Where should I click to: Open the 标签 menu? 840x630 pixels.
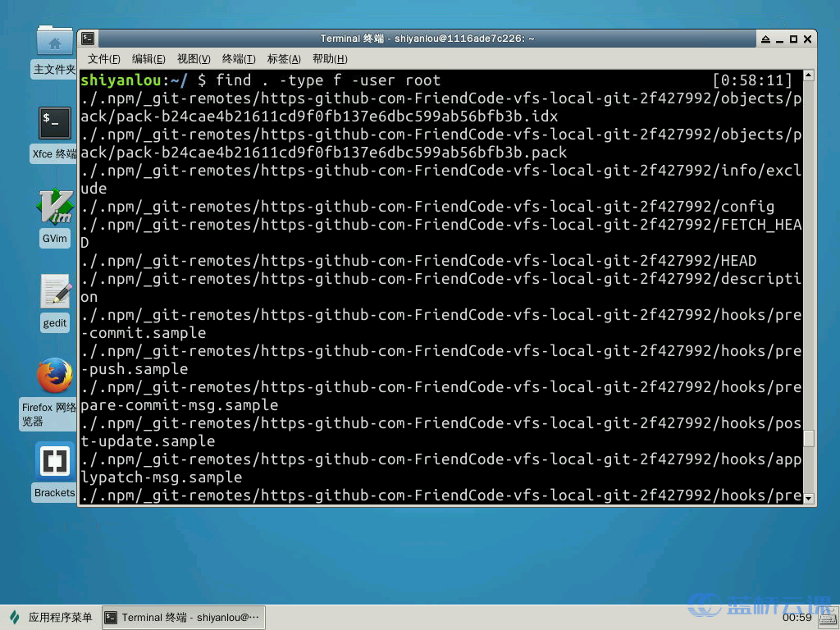point(283,58)
